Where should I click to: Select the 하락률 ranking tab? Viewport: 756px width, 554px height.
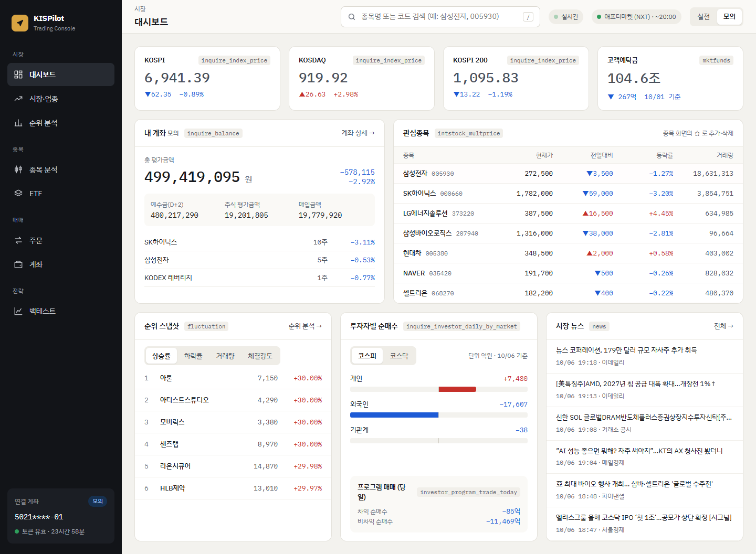click(193, 356)
